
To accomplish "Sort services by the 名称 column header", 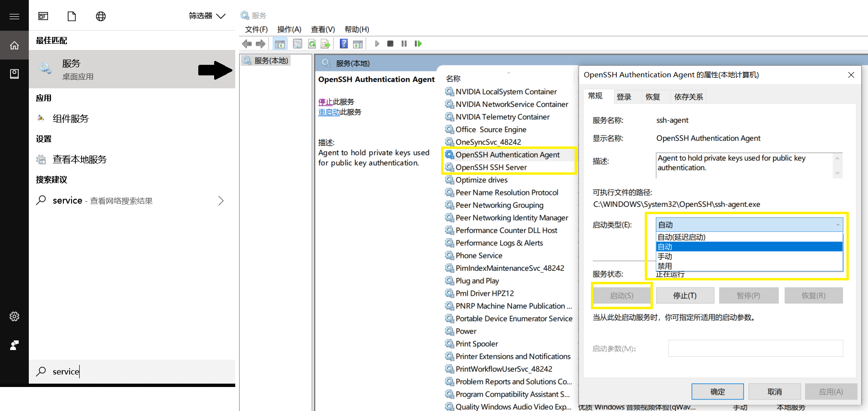I will pyautogui.click(x=453, y=79).
